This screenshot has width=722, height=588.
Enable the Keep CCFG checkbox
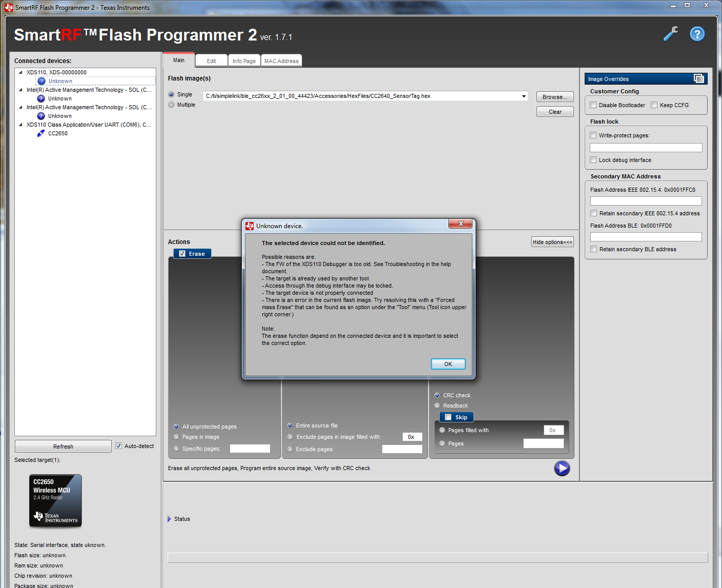[654, 105]
